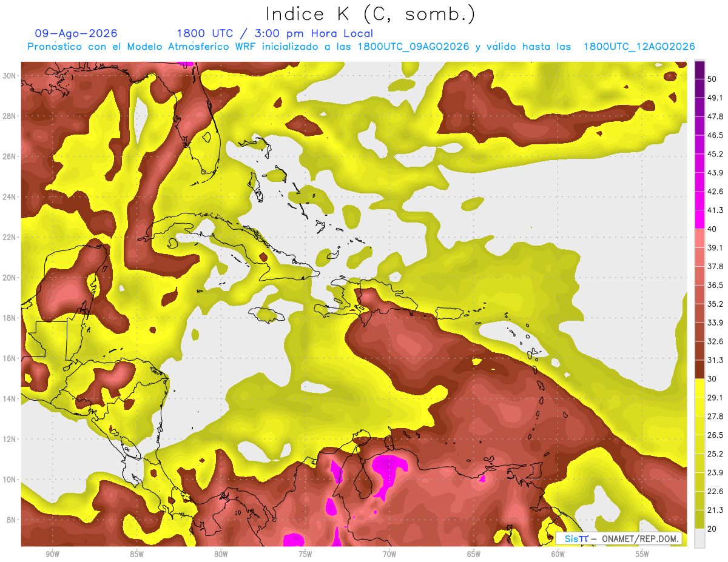Click the 90W longitude axis label
Viewport: 728px width, 562px height.
[52, 555]
